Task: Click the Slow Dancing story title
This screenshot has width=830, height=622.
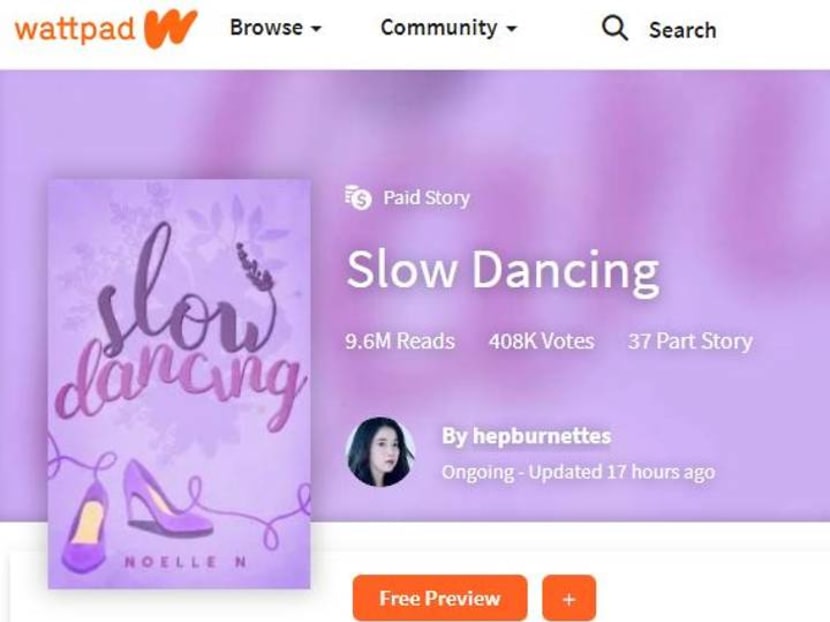Action: [503, 271]
